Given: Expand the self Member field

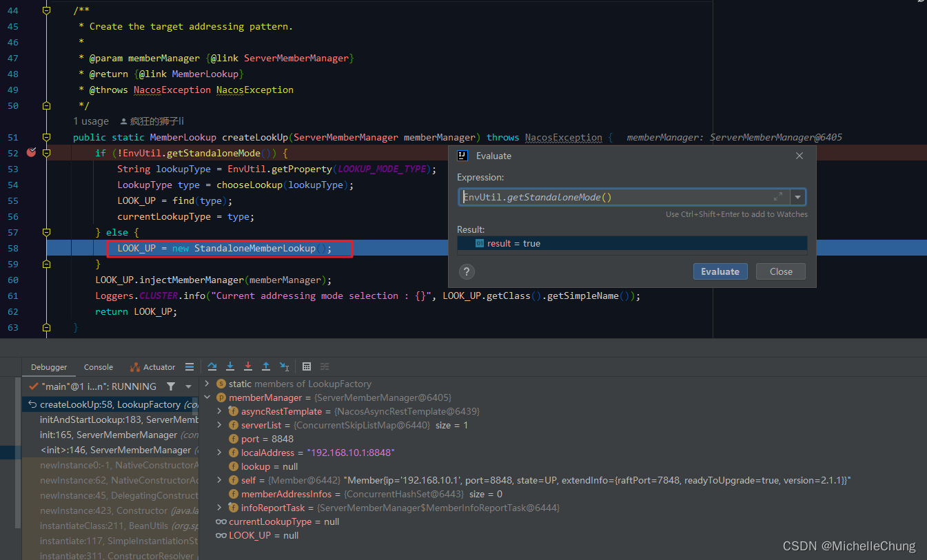Looking at the screenshot, I should [x=220, y=480].
